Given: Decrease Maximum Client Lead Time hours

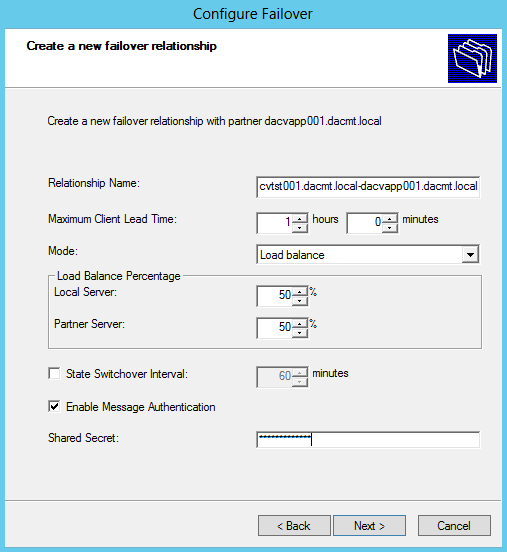Looking at the screenshot, I should tap(299, 228).
